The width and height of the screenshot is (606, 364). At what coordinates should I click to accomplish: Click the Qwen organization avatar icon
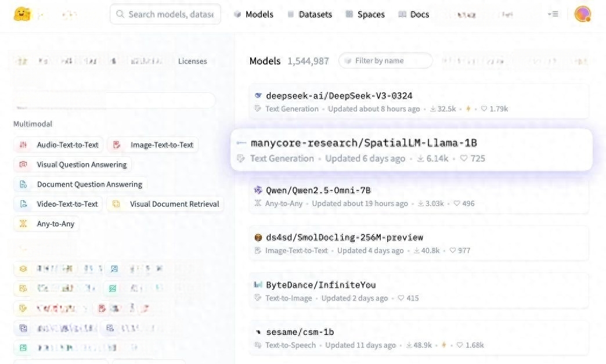pyautogui.click(x=258, y=190)
